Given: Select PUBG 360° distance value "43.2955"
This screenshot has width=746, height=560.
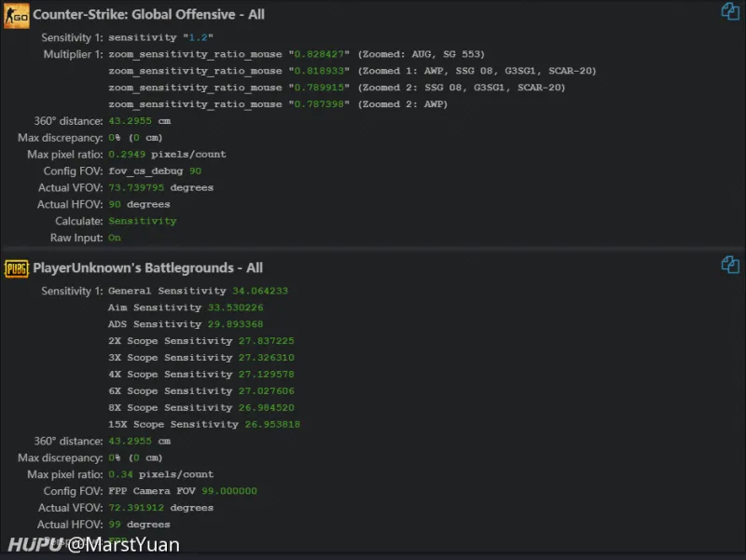Looking at the screenshot, I should [130, 441].
